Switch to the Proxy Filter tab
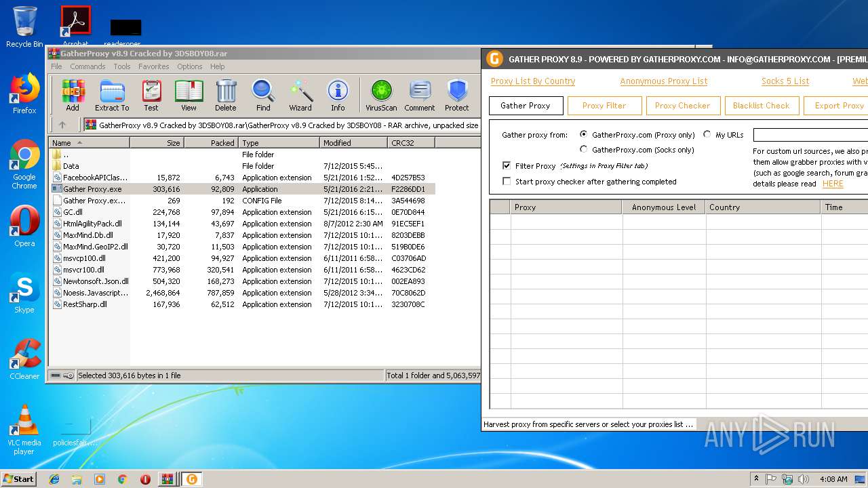The height and width of the screenshot is (488, 868). pyautogui.click(x=604, y=106)
